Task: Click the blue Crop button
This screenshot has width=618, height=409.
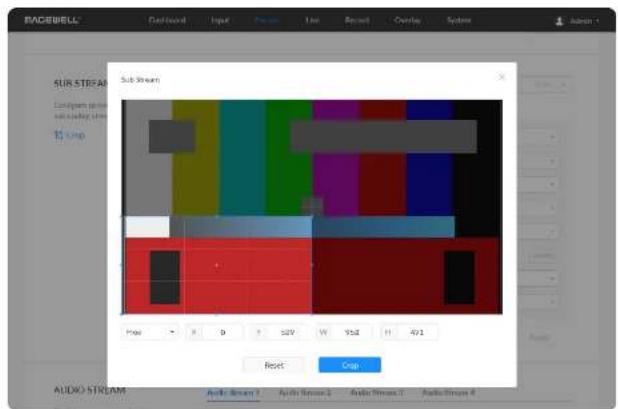Action: (x=350, y=365)
